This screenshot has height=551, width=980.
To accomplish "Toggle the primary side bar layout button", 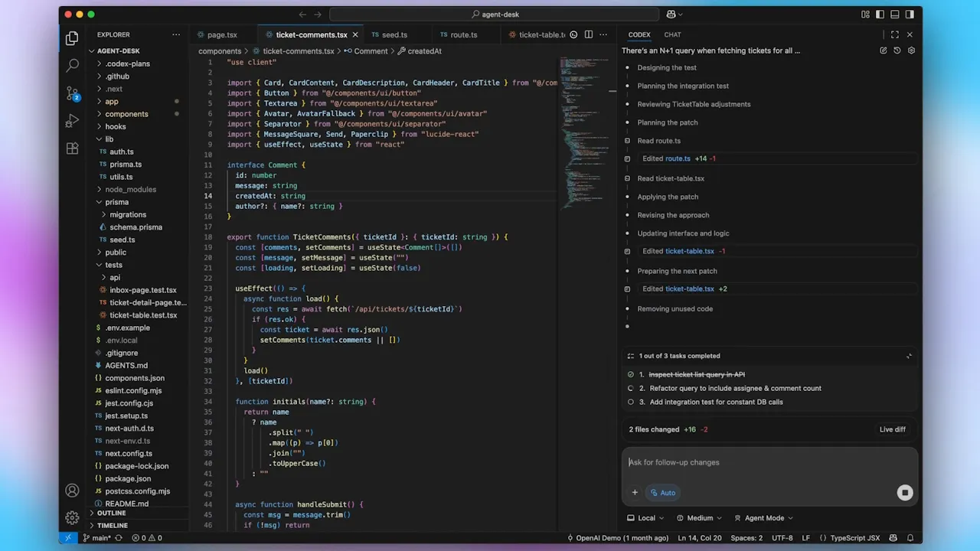I will (880, 15).
